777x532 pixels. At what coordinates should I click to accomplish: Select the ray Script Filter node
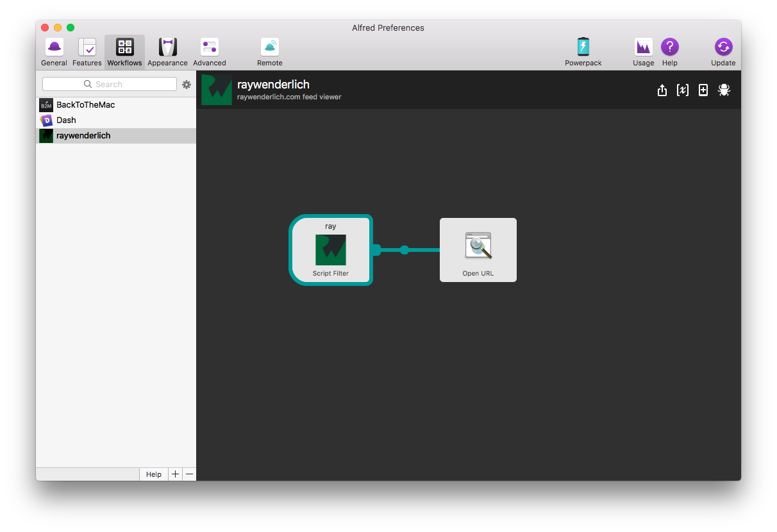click(x=331, y=250)
